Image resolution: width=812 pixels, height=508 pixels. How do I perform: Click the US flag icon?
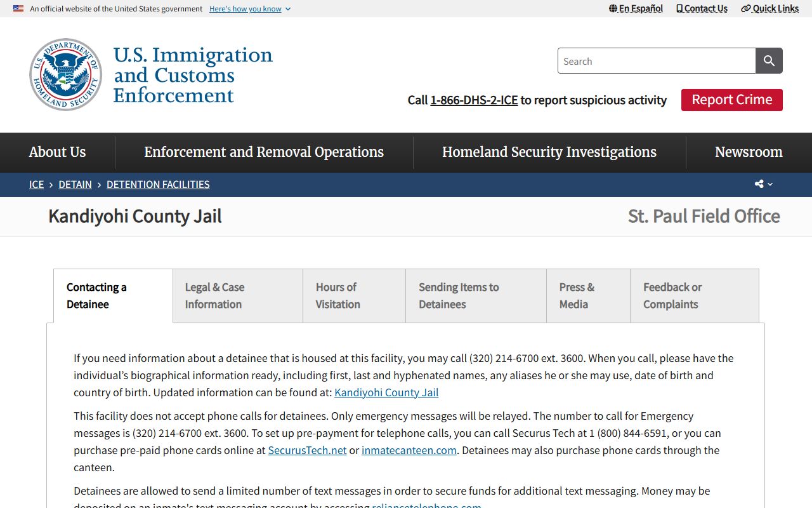click(18, 9)
